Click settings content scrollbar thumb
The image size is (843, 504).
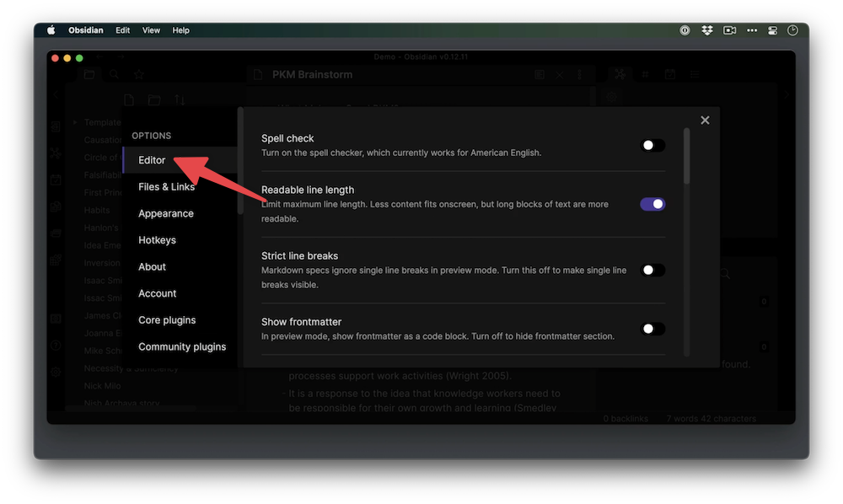(686, 157)
